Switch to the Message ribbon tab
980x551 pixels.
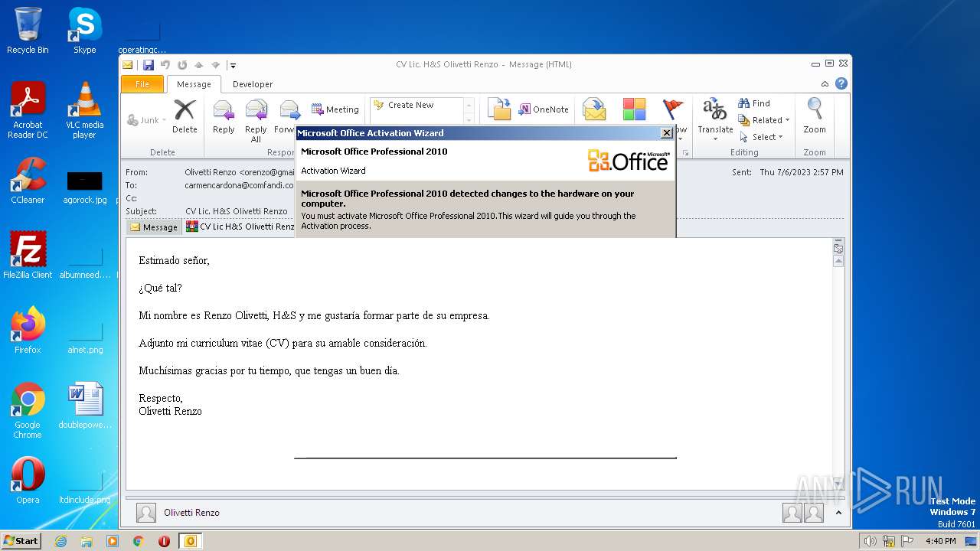pos(194,84)
